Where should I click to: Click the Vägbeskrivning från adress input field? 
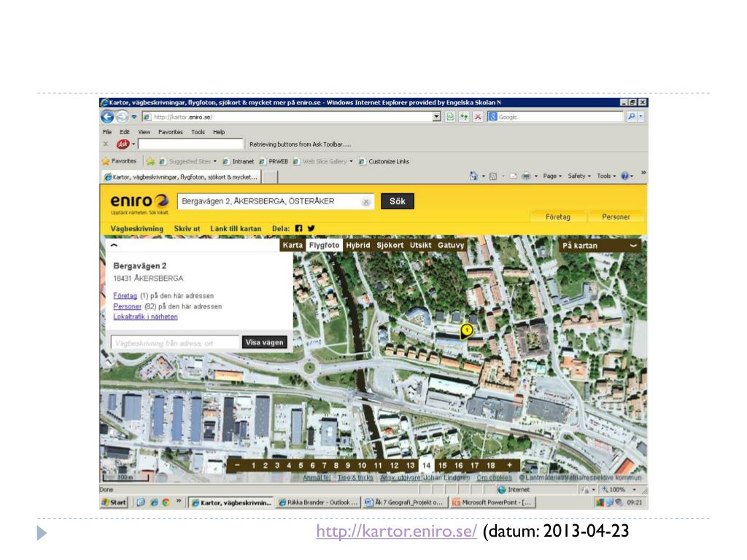175,343
